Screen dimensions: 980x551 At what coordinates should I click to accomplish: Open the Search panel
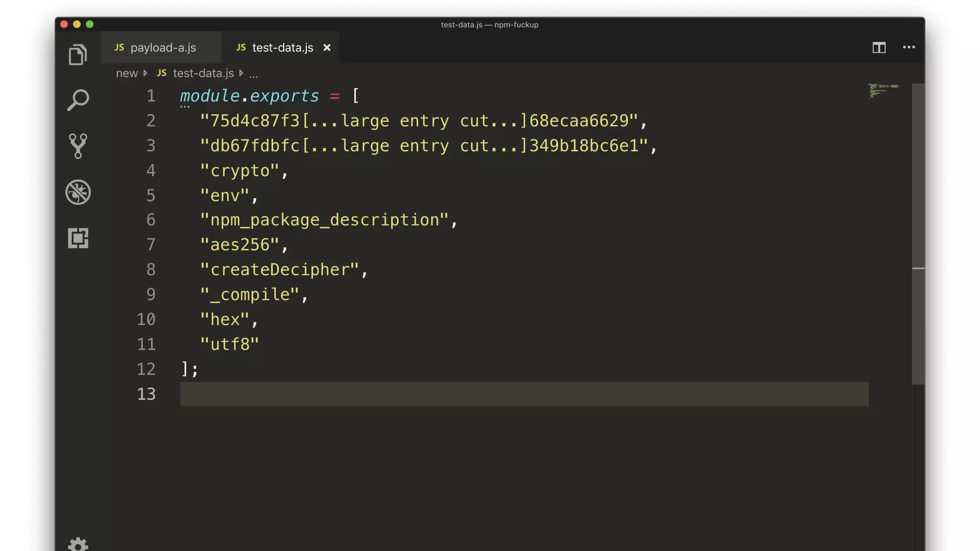(78, 100)
